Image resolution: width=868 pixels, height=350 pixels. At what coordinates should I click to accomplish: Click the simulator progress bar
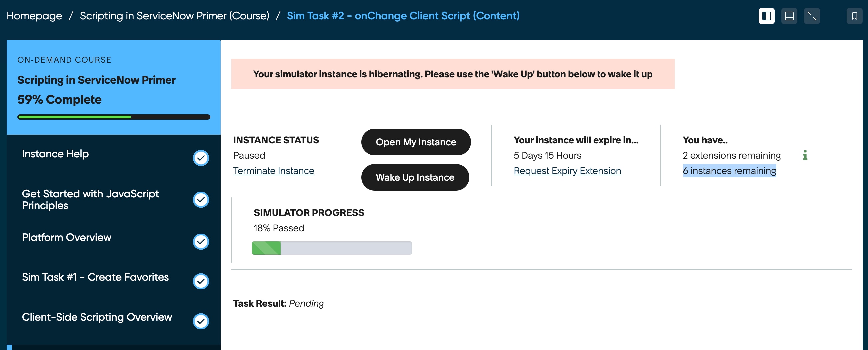(x=331, y=248)
